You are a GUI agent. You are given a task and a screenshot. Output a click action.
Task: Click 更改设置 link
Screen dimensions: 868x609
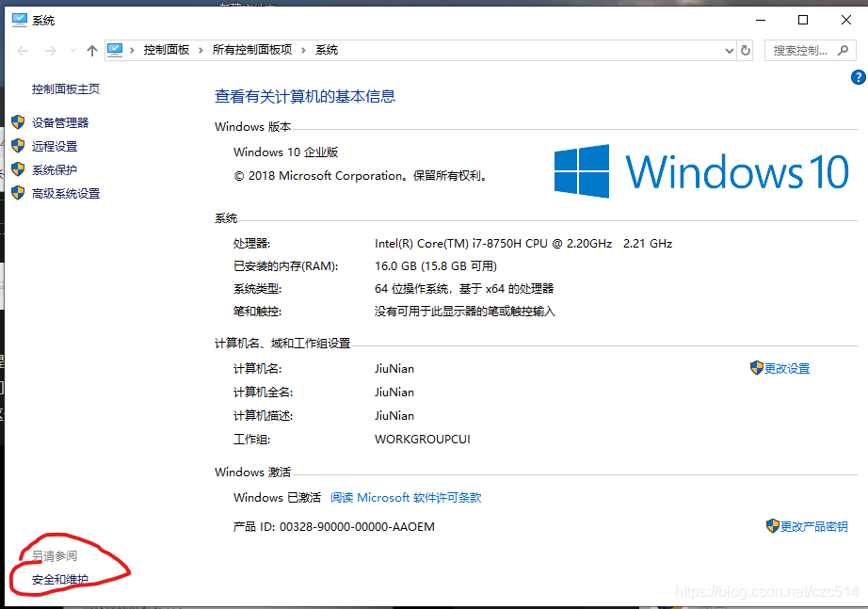click(x=787, y=369)
